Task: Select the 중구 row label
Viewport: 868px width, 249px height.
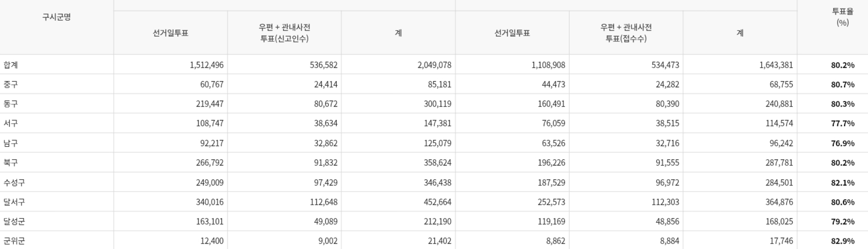Action: [11, 84]
